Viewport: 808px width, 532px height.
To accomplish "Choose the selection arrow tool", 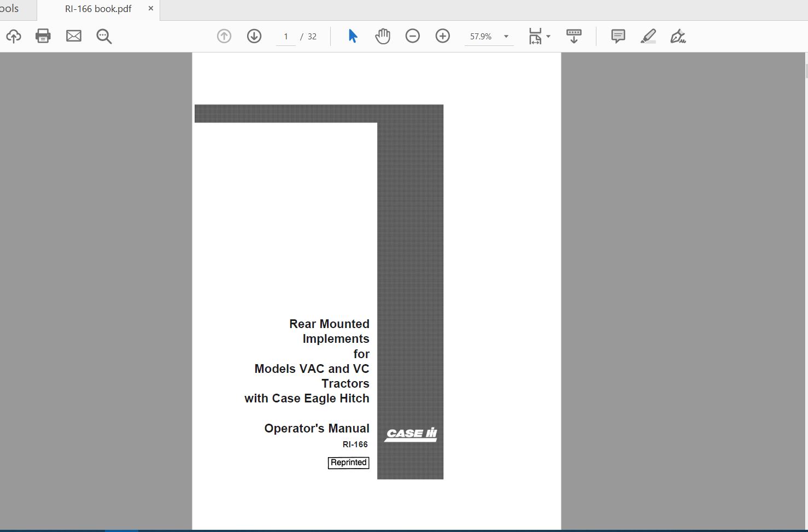I will tap(353, 36).
